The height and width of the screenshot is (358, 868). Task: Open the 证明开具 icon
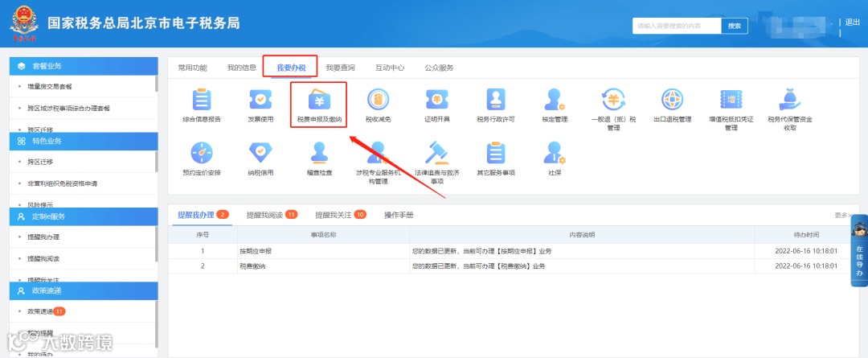coord(436,101)
